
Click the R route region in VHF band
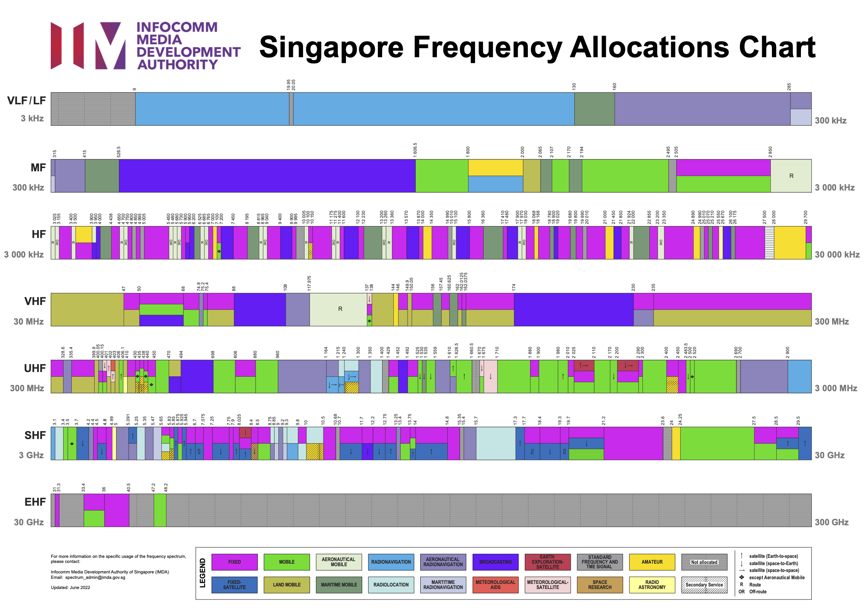[340, 309]
